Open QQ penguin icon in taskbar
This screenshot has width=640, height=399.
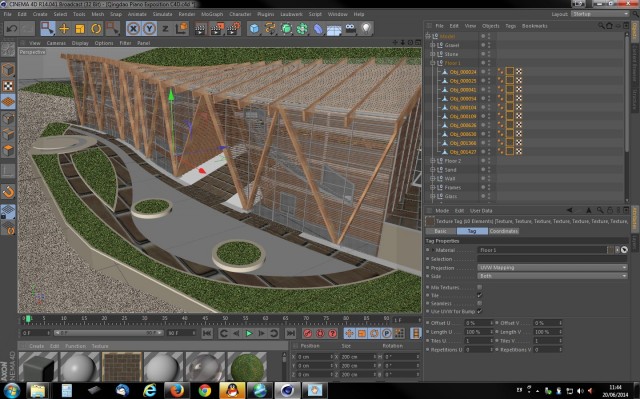232,390
